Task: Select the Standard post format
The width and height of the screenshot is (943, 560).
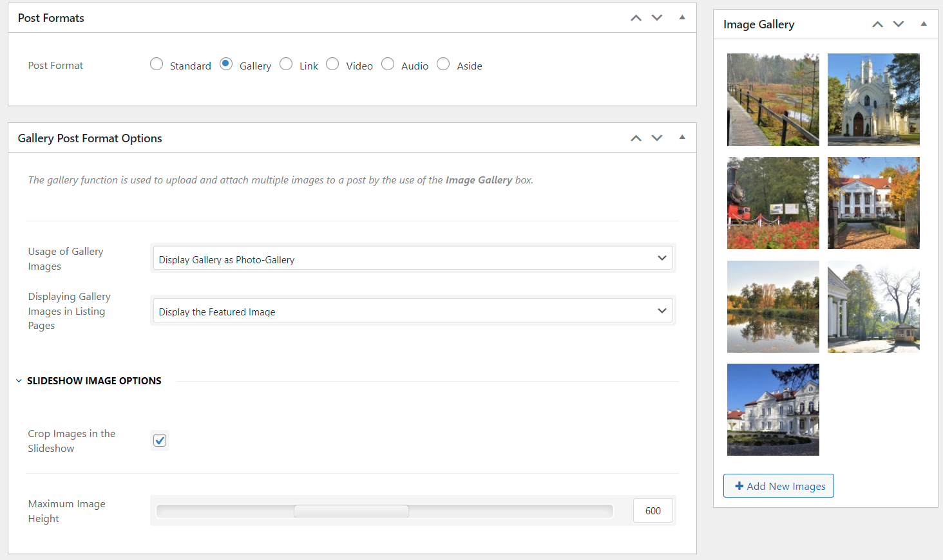Action: [157, 64]
